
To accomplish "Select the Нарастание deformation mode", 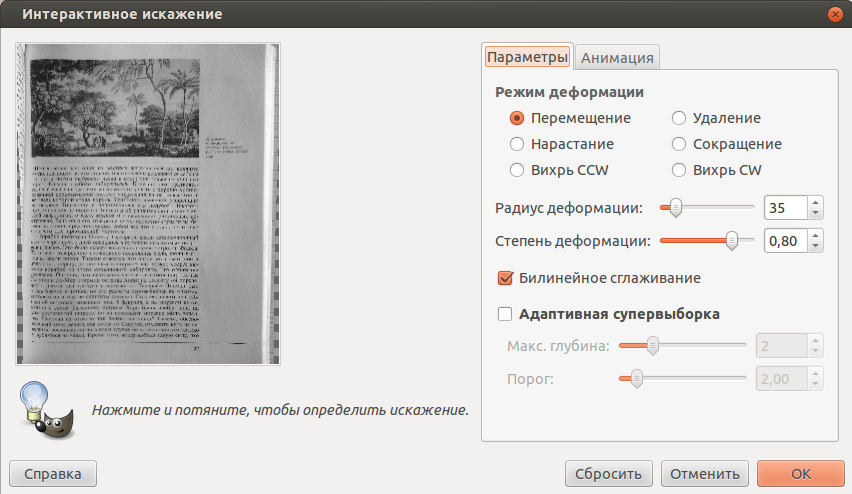I will (517, 144).
